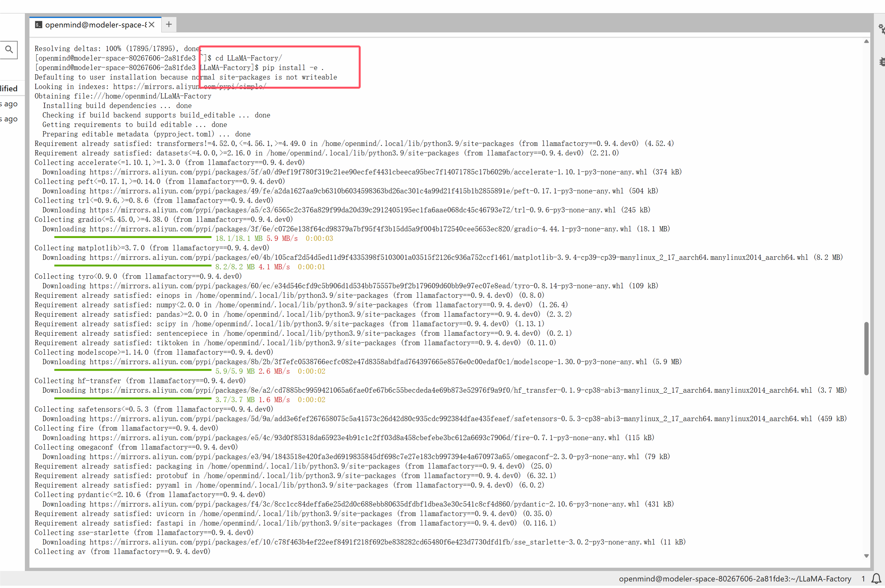Click 'Requirement already satisfied: numpy<2.0.0' line
Viewport: 885px width, 588px height.
tap(301, 305)
